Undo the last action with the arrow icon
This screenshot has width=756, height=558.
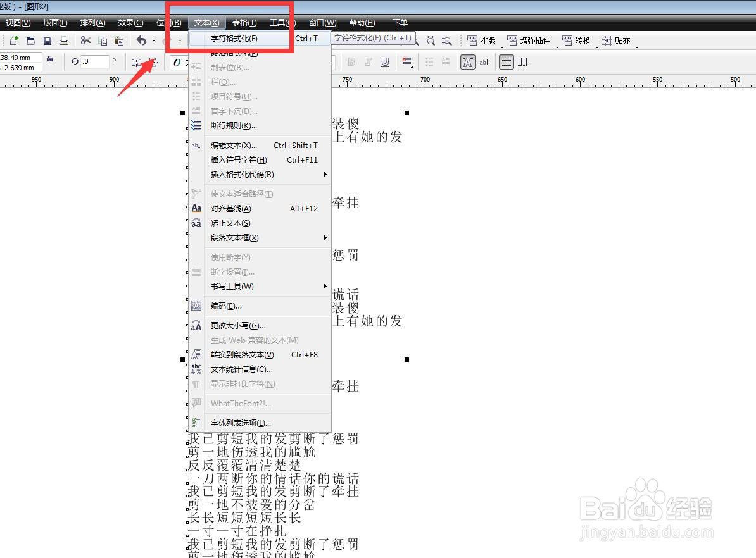[141, 40]
